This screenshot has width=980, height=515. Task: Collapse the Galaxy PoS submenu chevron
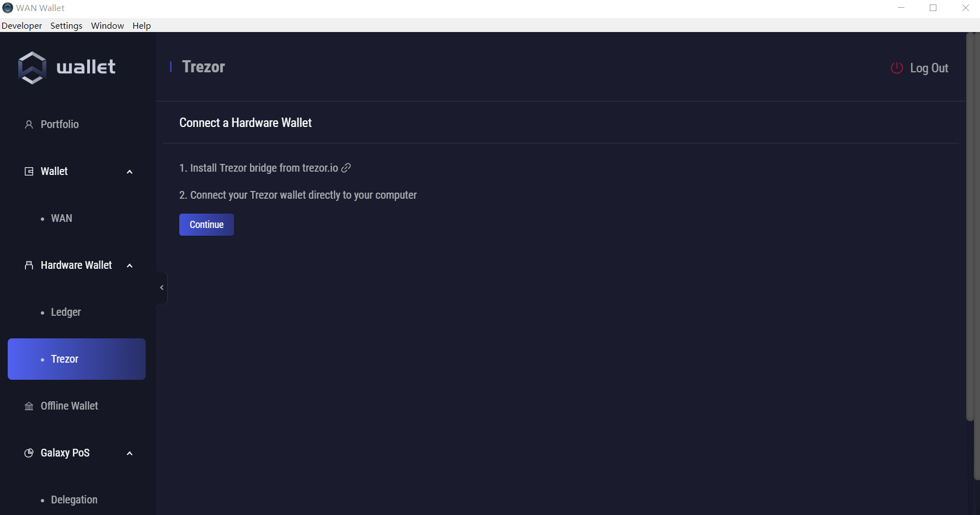click(130, 453)
